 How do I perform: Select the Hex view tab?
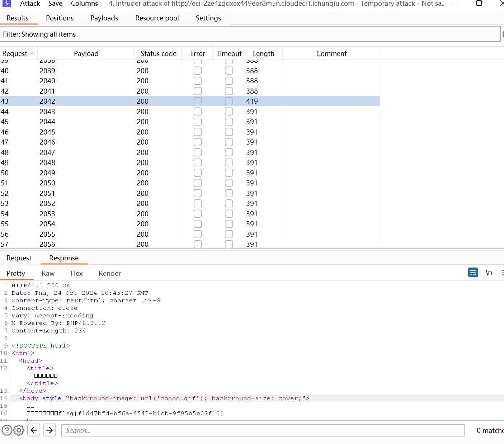(x=77, y=273)
